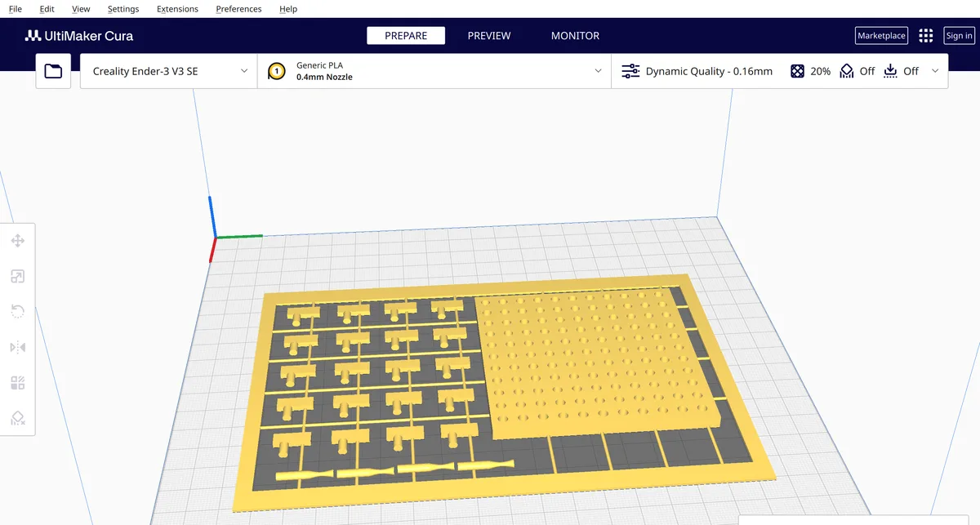Select the Scale tool

pos(17,277)
